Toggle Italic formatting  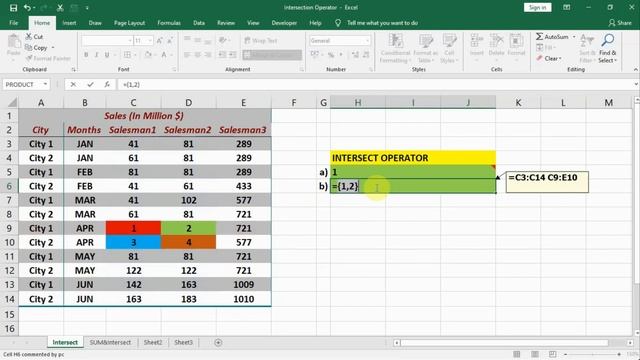point(97,55)
